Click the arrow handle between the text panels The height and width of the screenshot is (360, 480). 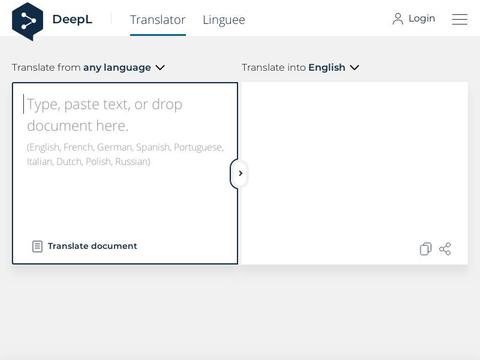coord(240,173)
